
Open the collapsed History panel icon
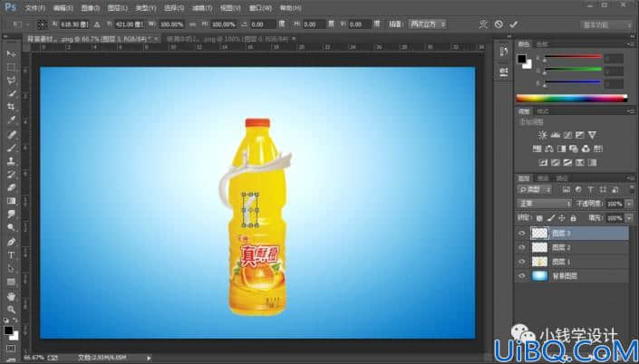pyautogui.click(x=504, y=52)
